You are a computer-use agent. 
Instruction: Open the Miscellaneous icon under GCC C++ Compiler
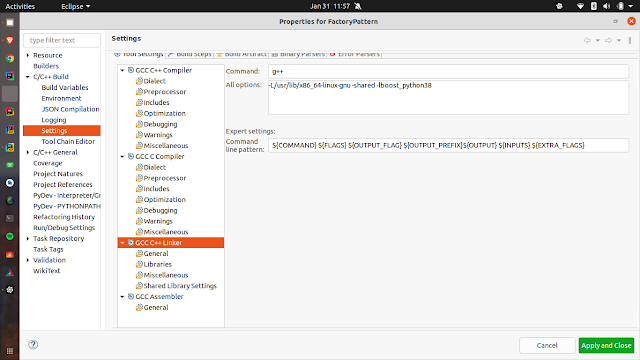139,146
